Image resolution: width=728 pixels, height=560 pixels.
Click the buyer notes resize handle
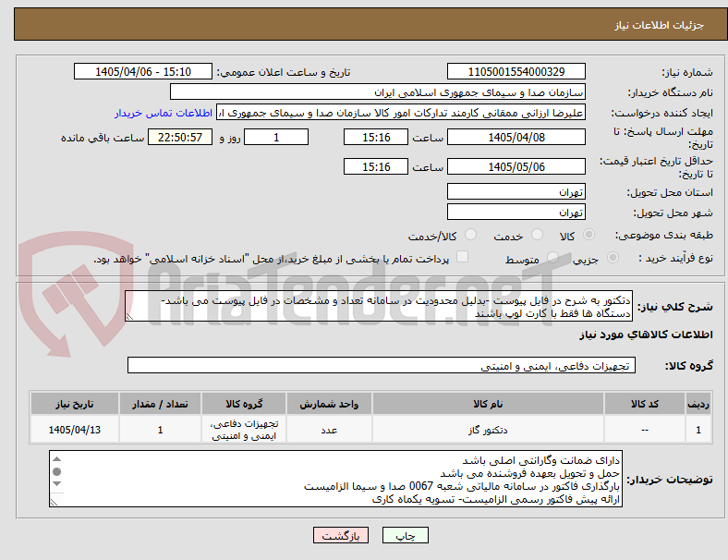point(54,503)
